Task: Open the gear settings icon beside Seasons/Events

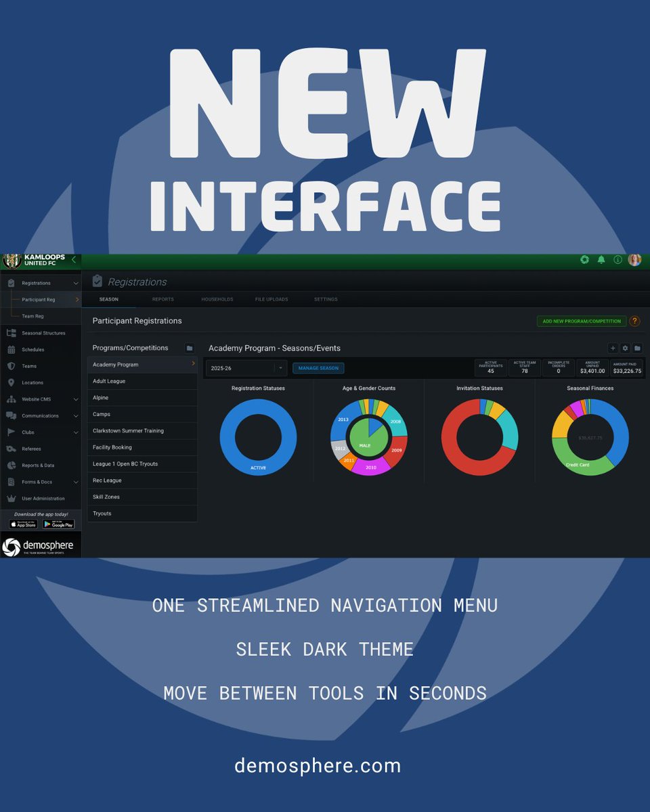Action: pyautogui.click(x=625, y=348)
